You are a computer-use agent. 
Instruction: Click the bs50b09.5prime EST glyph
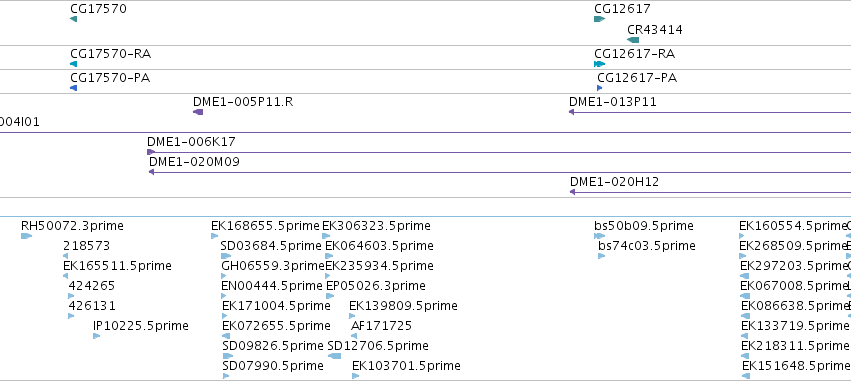(600, 236)
